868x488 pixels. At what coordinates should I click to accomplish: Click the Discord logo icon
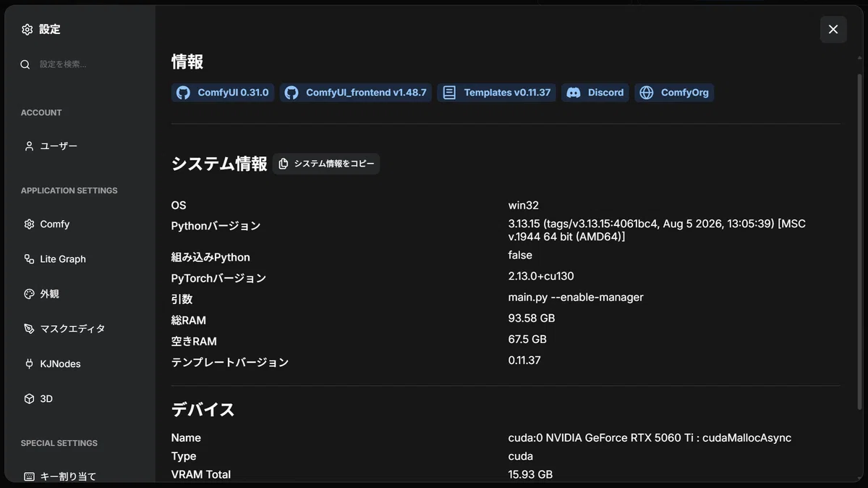pyautogui.click(x=574, y=93)
